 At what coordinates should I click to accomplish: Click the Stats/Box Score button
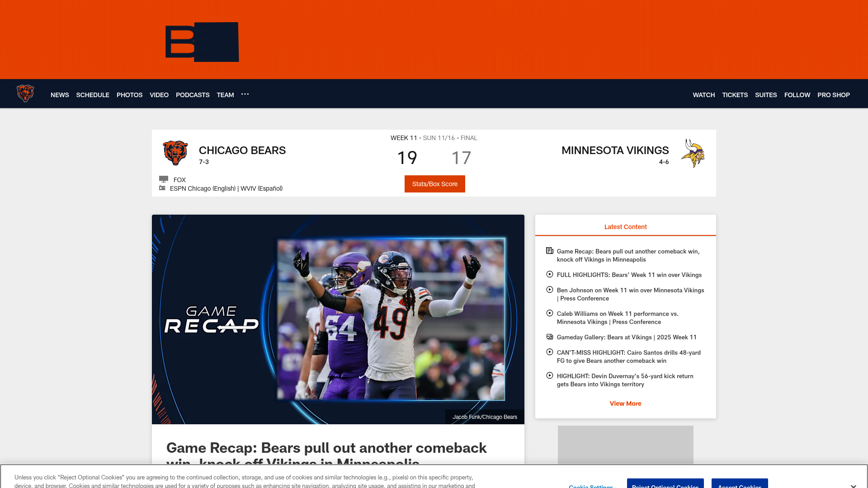click(x=434, y=184)
